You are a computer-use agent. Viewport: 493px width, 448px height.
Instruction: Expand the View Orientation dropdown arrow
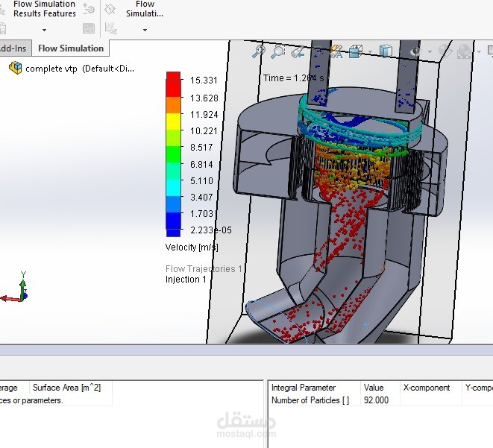pos(370,52)
